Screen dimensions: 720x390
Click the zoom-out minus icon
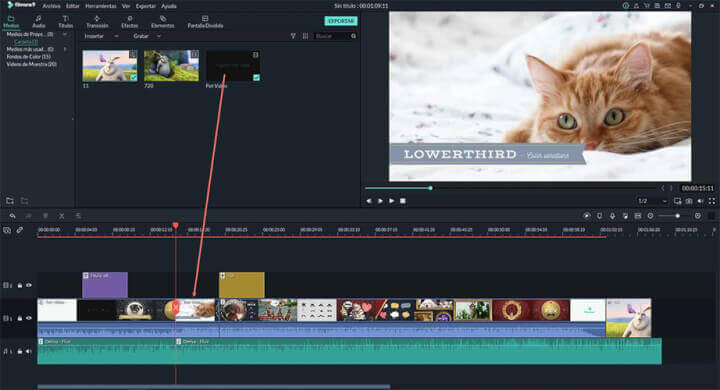pos(650,215)
